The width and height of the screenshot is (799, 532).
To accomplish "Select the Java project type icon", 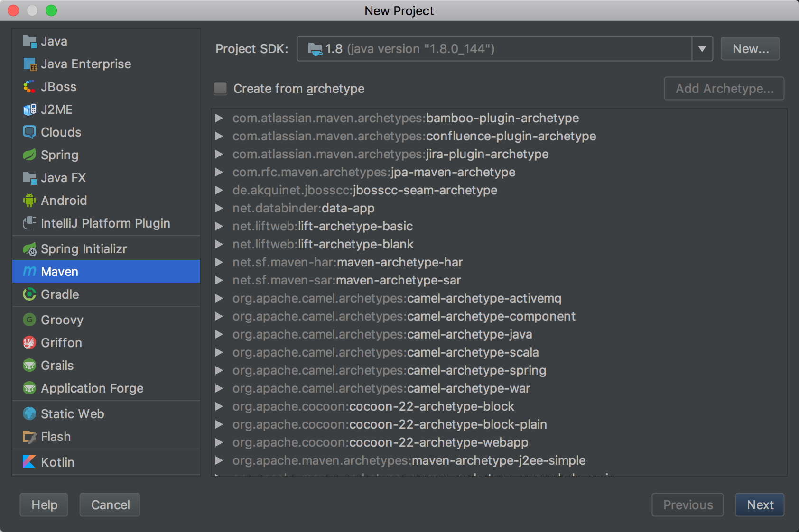I will pyautogui.click(x=29, y=42).
